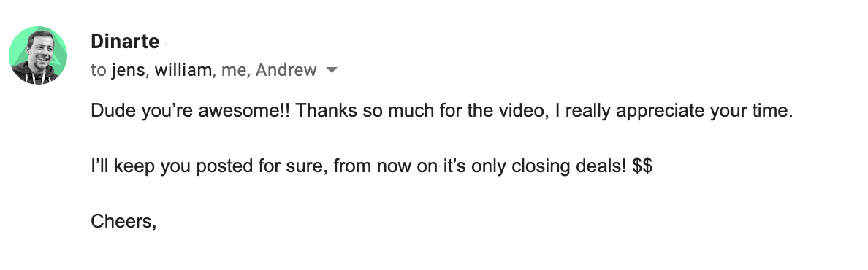The image size is (868, 270).
Task: Expand recipient details arrow next to Andrew
Action: coord(332,70)
